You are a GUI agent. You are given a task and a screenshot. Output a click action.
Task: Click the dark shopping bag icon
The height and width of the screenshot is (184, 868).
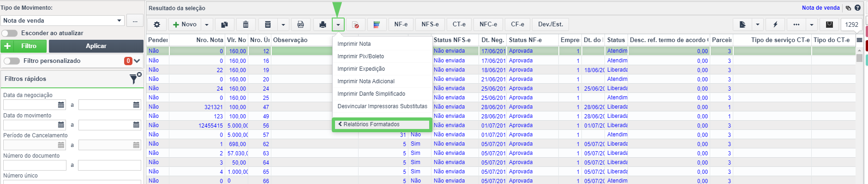[x=829, y=25]
